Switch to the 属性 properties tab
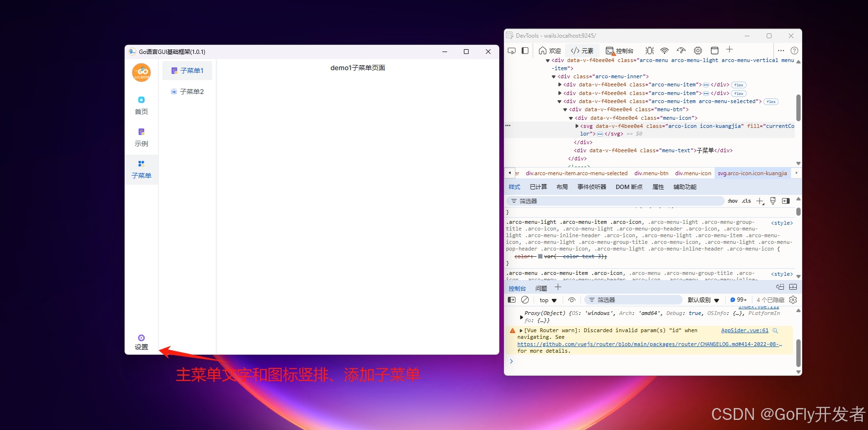 point(658,187)
